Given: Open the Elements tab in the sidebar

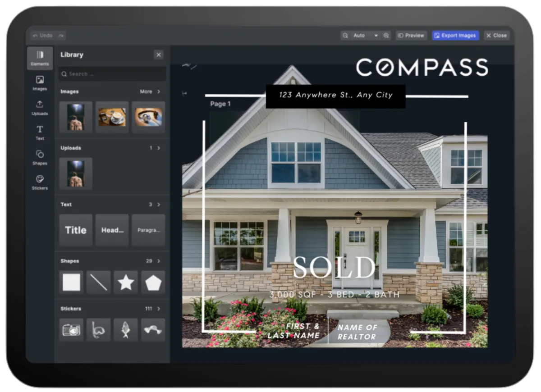Looking at the screenshot, I should click(40, 59).
